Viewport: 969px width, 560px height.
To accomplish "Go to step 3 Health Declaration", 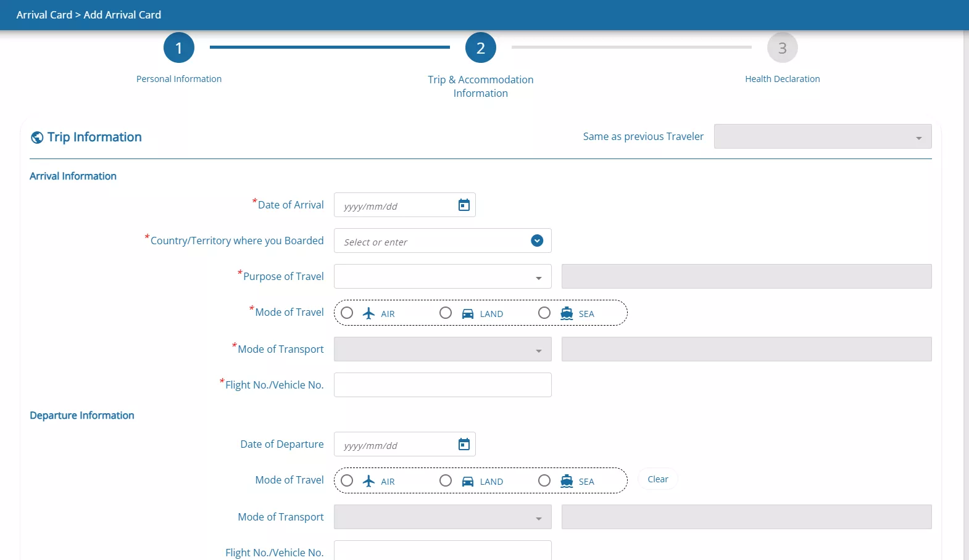I will 782,48.
